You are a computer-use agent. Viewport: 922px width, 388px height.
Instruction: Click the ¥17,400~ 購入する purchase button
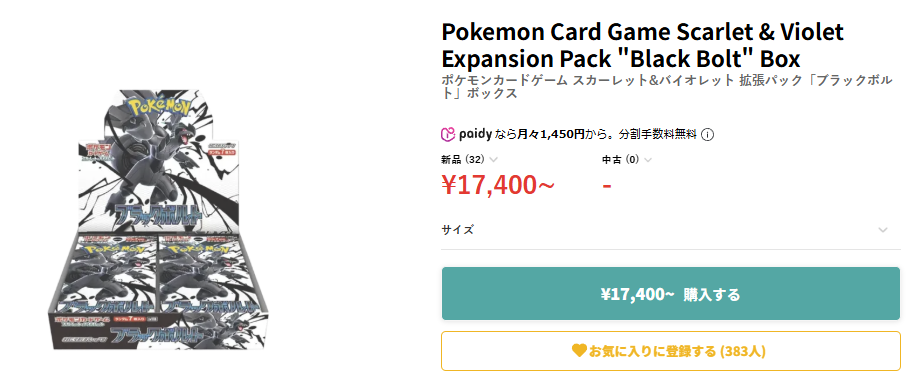[671, 294]
